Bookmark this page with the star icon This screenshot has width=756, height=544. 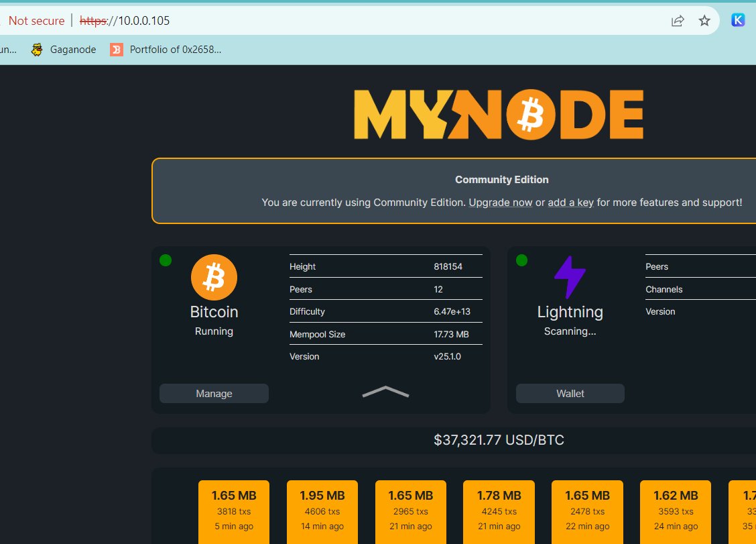pyautogui.click(x=704, y=21)
